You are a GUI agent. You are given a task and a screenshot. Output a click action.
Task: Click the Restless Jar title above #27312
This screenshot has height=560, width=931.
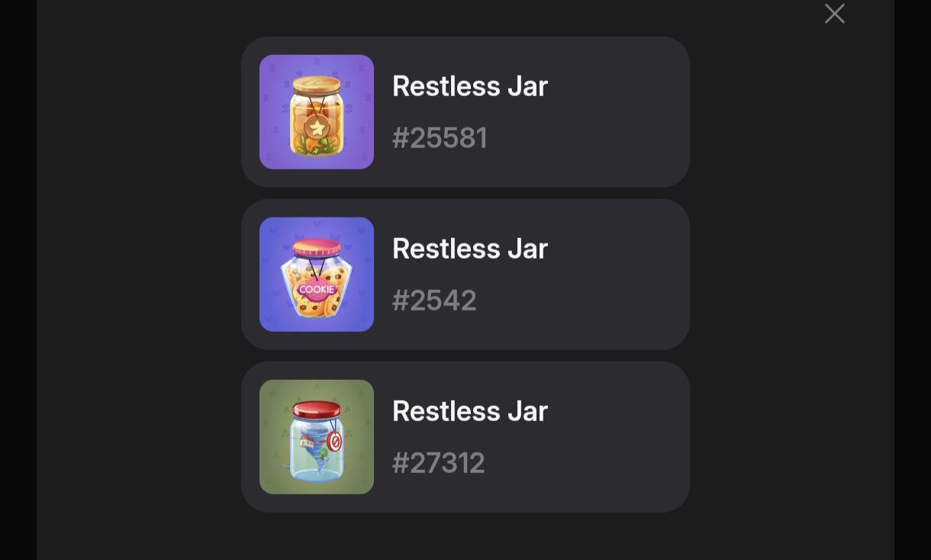click(x=470, y=411)
